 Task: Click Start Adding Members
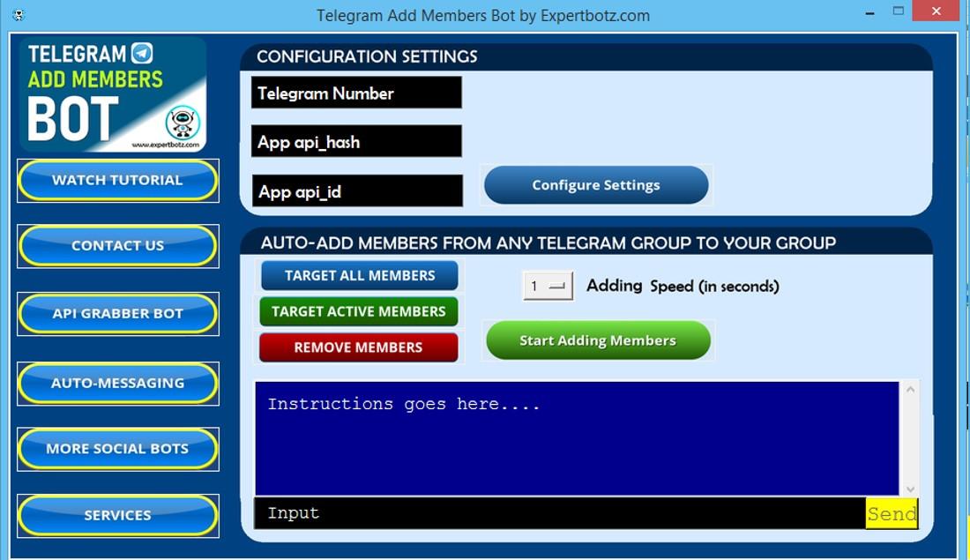click(x=597, y=340)
